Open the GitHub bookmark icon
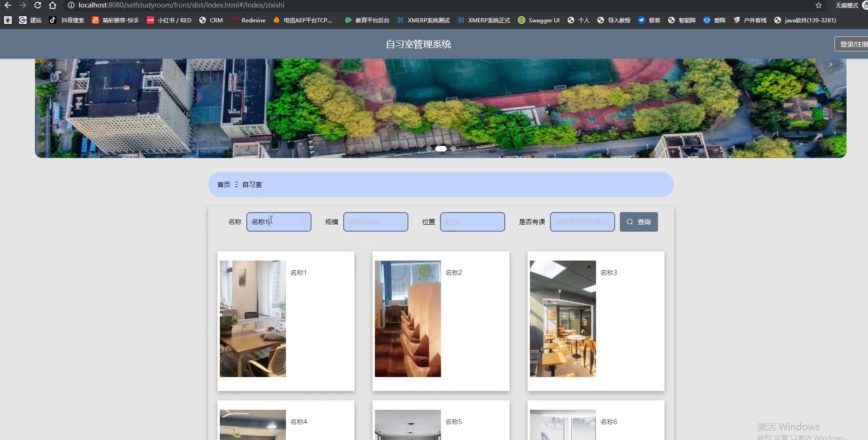This screenshot has width=868, height=440. (8, 20)
